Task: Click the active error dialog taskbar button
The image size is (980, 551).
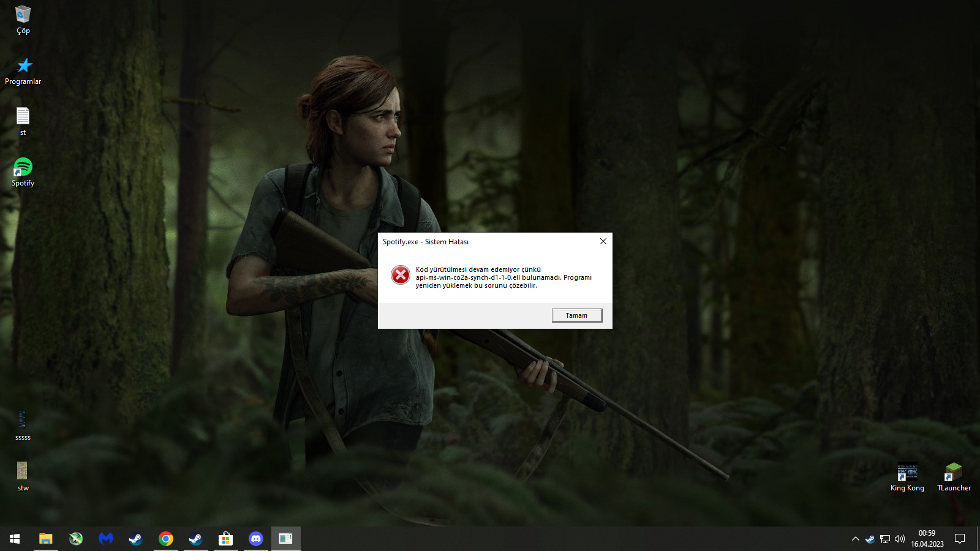Action: pyautogui.click(x=286, y=539)
